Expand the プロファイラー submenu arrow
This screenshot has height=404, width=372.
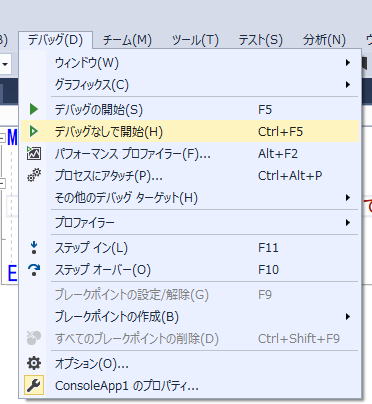pyautogui.click(x=348, y=222)
